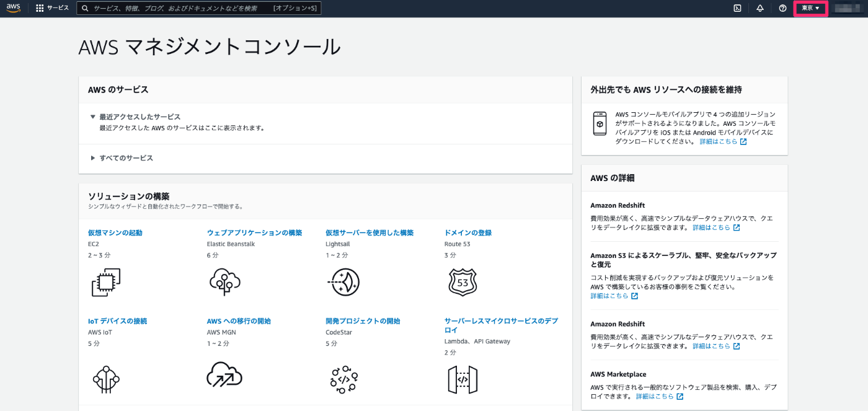This screenshot has width=868, height=411.
Task: Click the AWS logo in the header
Action: pyautogui.click(x=14, y=8)
